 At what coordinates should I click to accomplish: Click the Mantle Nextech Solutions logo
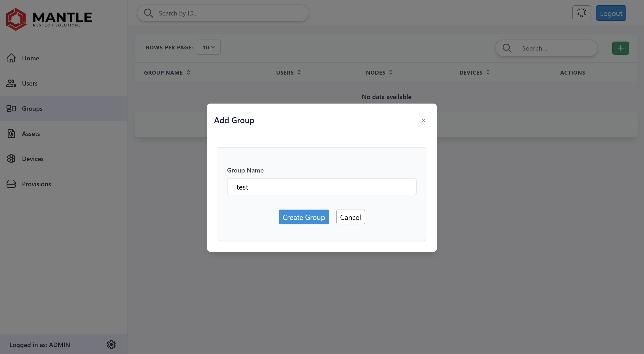49,19
